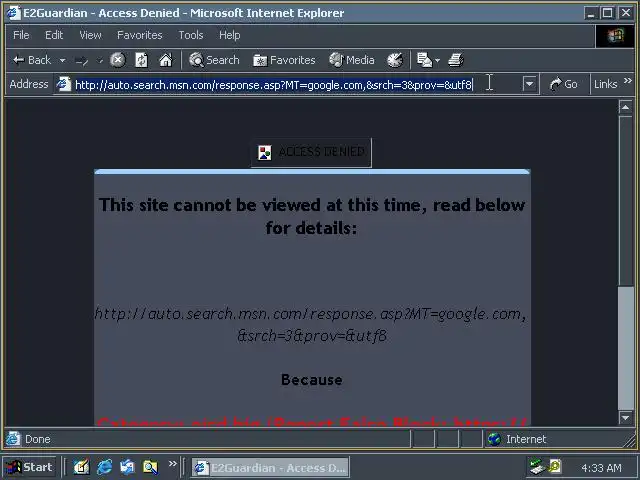Click the Forward arrow button

coord(82,61)
